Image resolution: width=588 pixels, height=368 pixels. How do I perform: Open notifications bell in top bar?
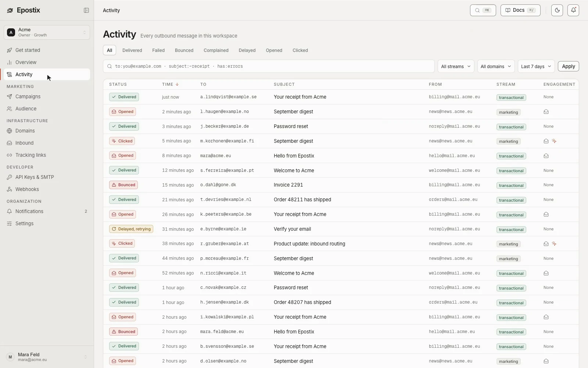click(x=573, y=10)
